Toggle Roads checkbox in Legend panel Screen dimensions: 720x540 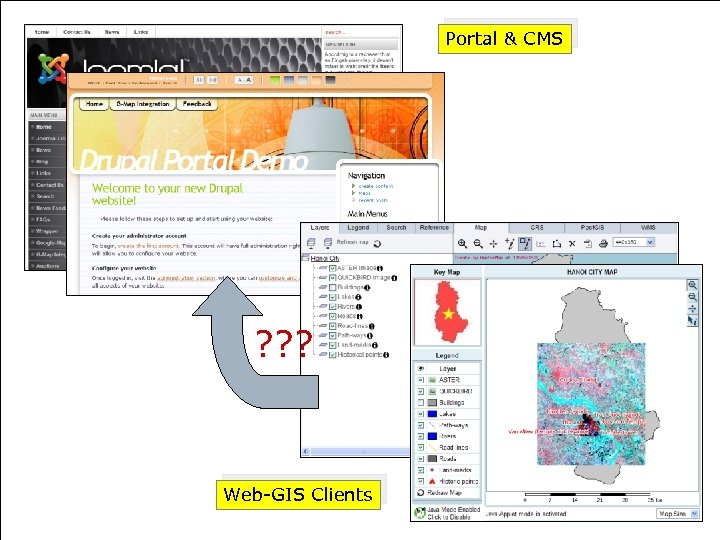421,459
